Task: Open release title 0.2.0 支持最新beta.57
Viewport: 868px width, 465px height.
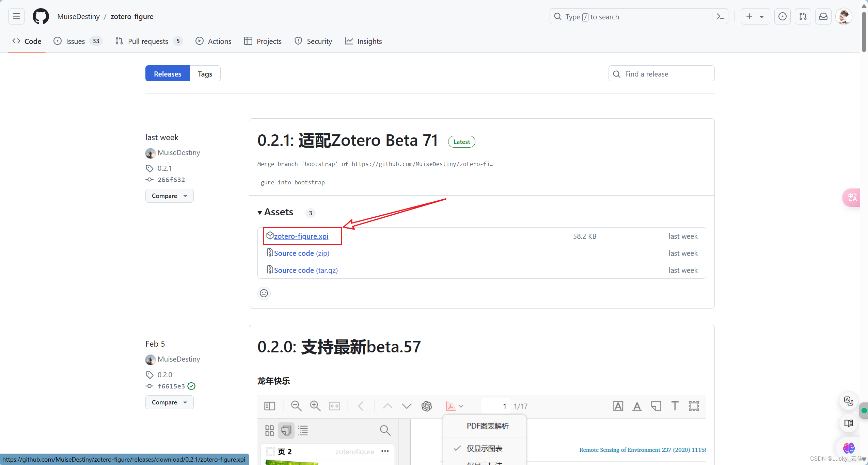Action: (x=339, y=347)
